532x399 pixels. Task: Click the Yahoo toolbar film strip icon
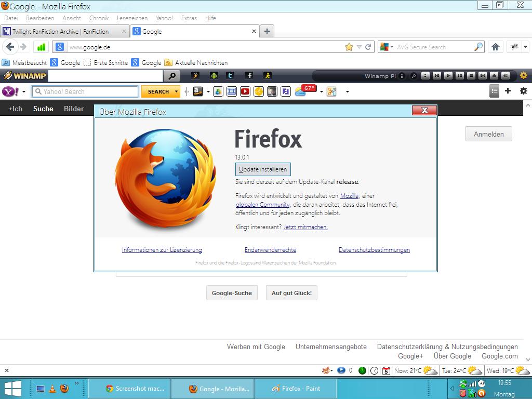(x=231, y=91)
